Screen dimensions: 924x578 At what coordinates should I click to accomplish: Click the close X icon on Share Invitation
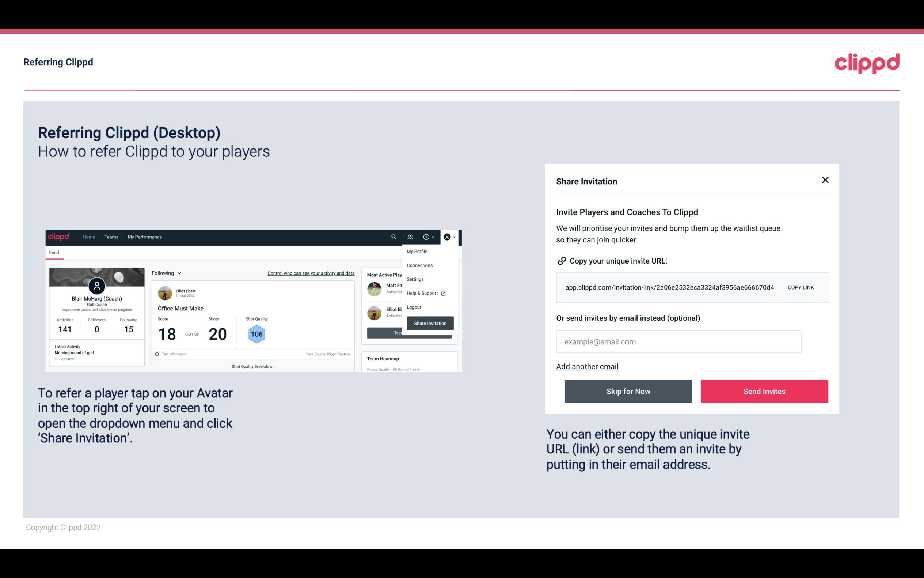pyautogui.click(x=825, y=180)
